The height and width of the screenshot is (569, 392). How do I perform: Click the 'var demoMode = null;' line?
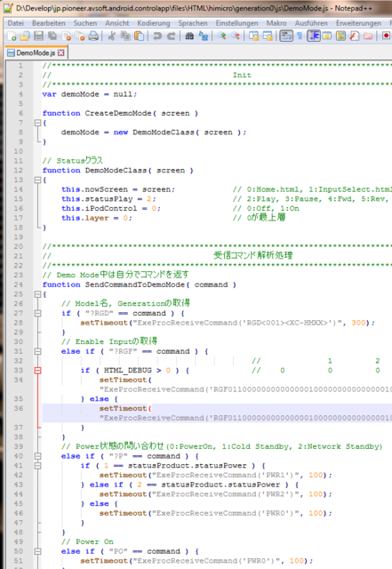point(89,94)
